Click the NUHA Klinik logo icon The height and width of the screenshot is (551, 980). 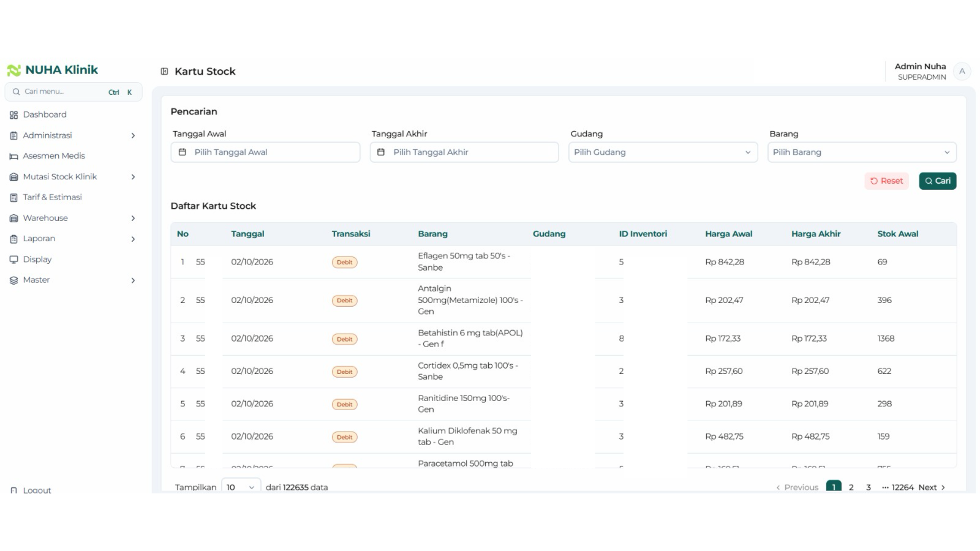(x=13, y=70)
